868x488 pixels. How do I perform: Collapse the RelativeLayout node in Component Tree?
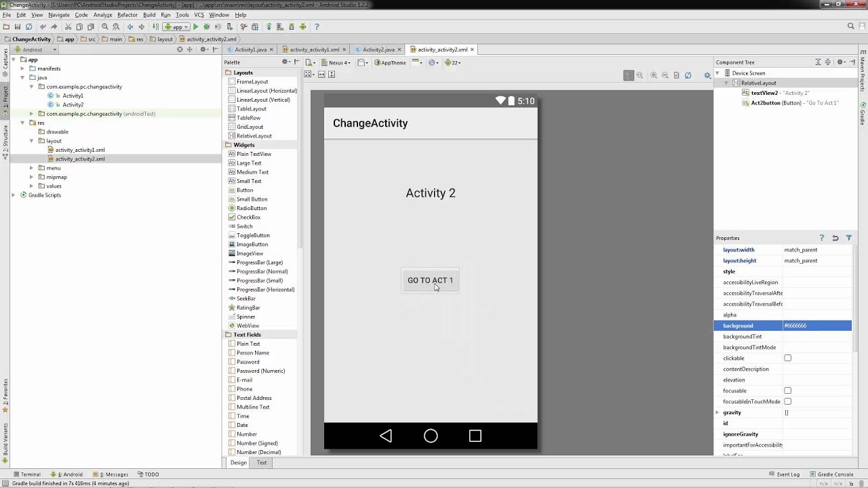tap(726, 83)
